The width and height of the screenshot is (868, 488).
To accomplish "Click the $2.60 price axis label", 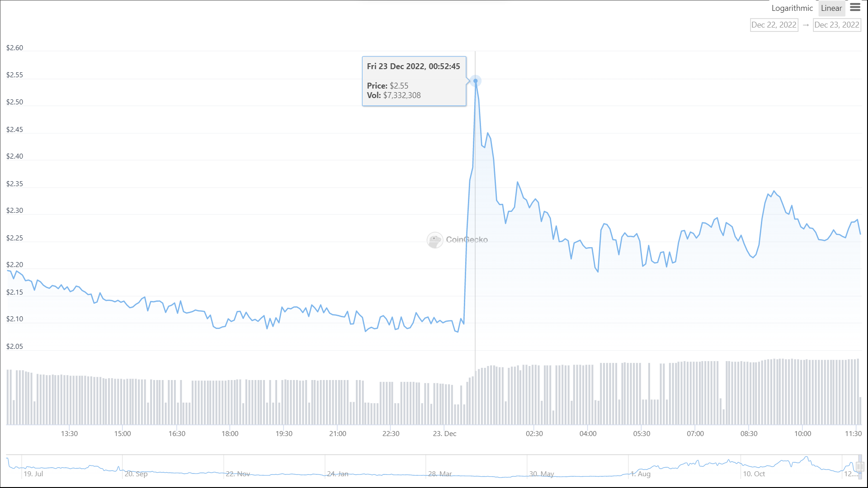I will [x=14, y=48].
